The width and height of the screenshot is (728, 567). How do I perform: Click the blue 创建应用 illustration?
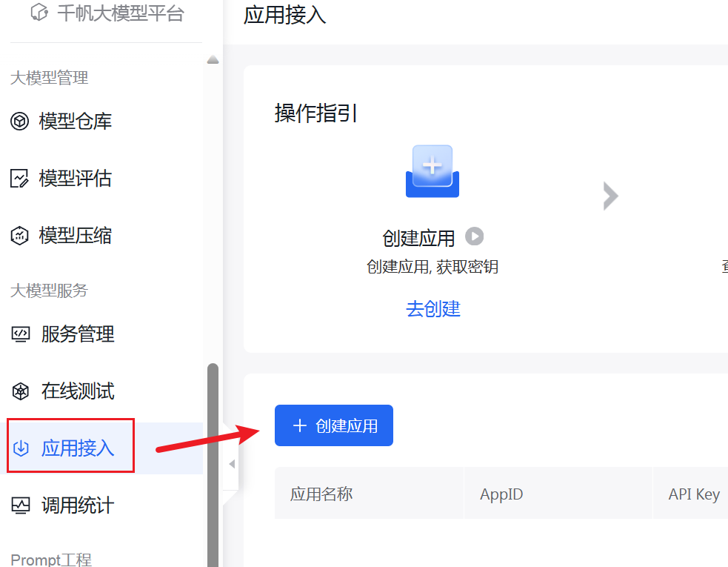click(433, 172)
